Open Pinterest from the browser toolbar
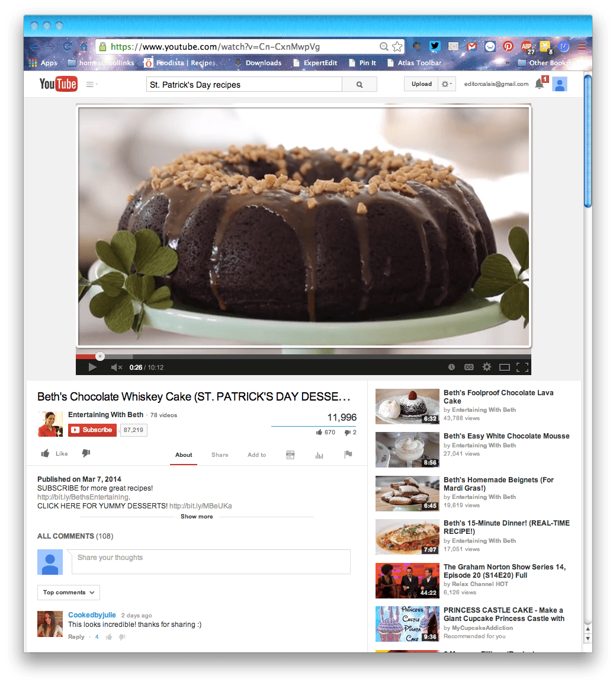616x685 pixels. 508,46
